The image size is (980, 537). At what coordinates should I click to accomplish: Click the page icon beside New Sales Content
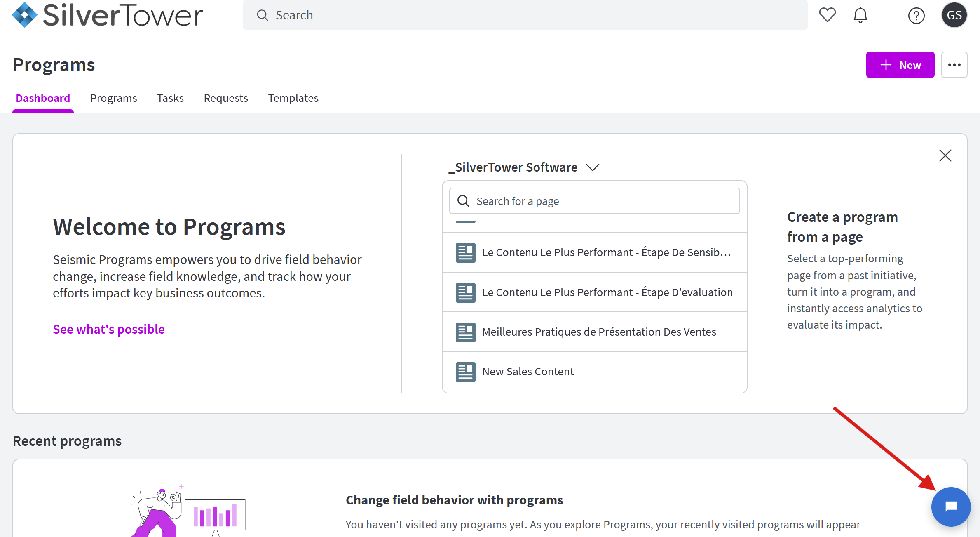465,372
